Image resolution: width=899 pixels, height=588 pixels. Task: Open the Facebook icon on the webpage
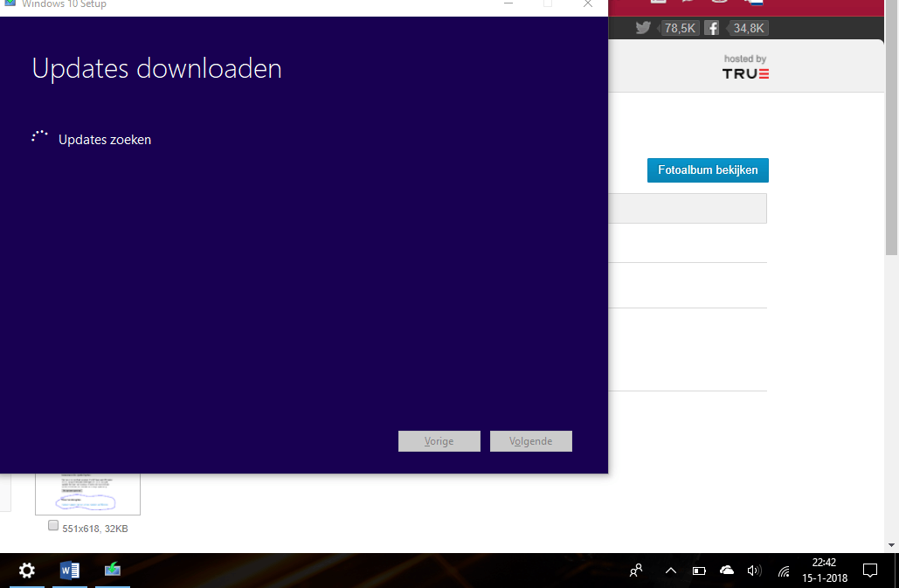[711, 28]
